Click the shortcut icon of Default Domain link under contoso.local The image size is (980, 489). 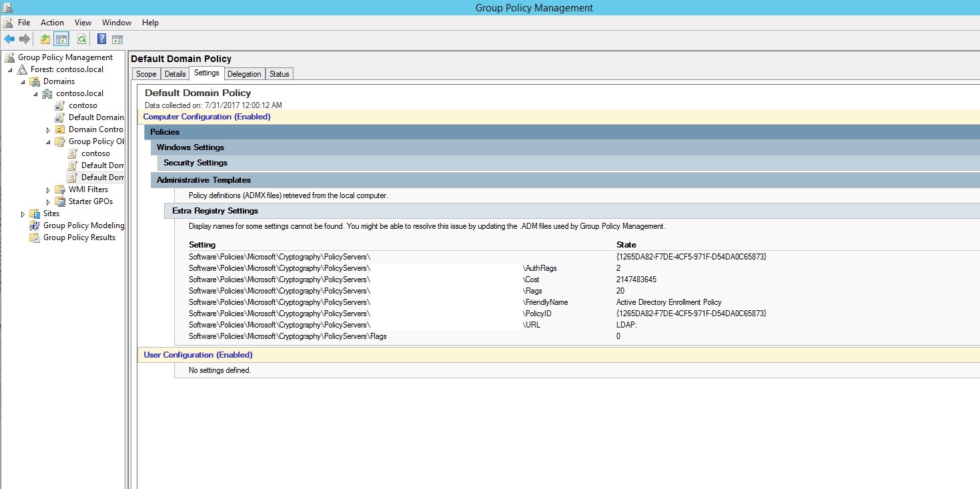click(60, 117)
